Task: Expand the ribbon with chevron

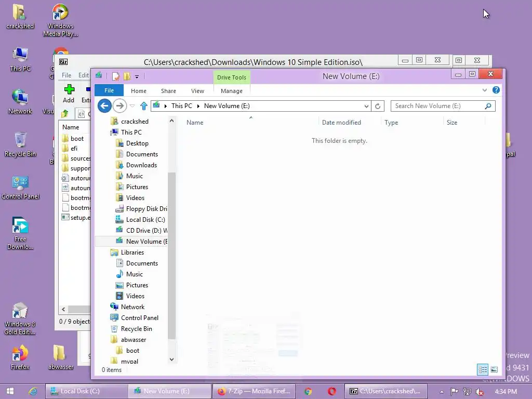Action: coord(485,90)
